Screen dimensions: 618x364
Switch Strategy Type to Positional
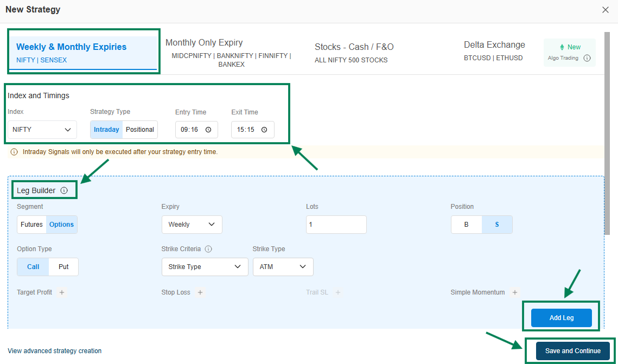(x=140, y=130)
